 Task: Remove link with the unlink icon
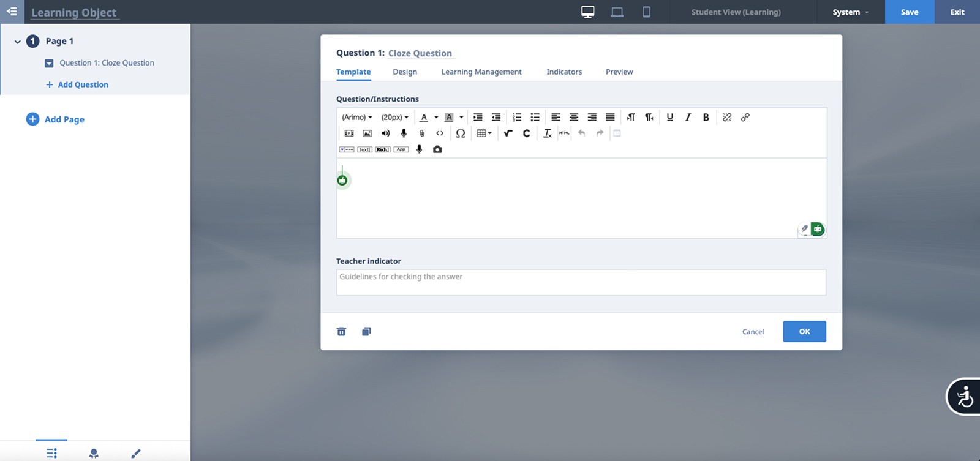[x=727, y=117]
